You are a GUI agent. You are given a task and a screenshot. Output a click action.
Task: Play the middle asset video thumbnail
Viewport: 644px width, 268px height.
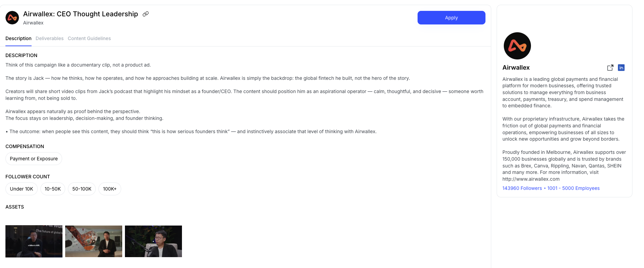(x=94, y=241)
